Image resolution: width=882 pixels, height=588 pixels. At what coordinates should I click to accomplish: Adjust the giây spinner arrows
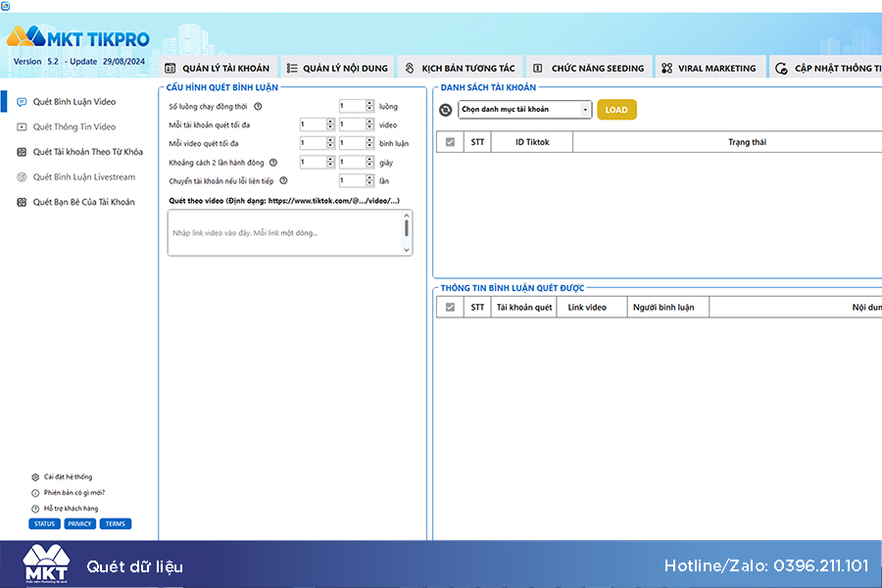(369, 162)
